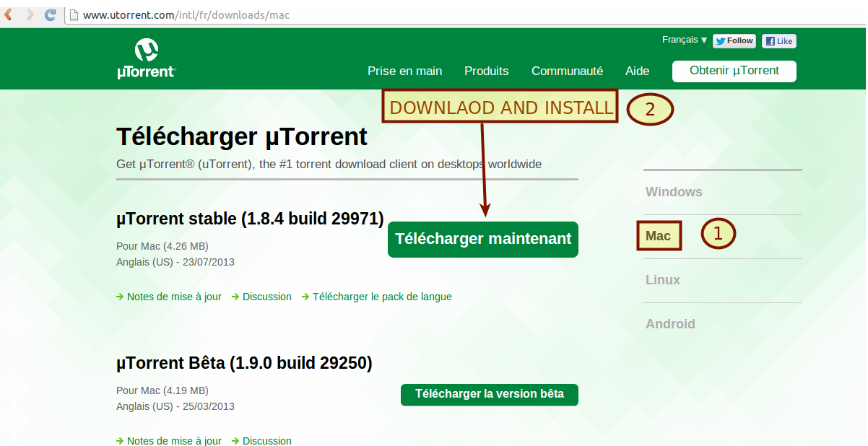Open the Aide menu
The width and height of the screenshot is (868, 446).
(x=637, y=71)
